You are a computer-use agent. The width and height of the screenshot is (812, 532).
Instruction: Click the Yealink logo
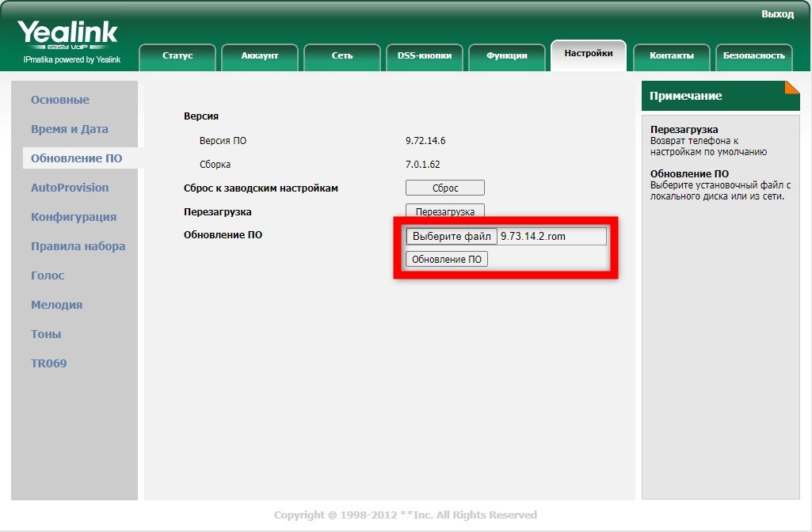click(x=68, y=35)
